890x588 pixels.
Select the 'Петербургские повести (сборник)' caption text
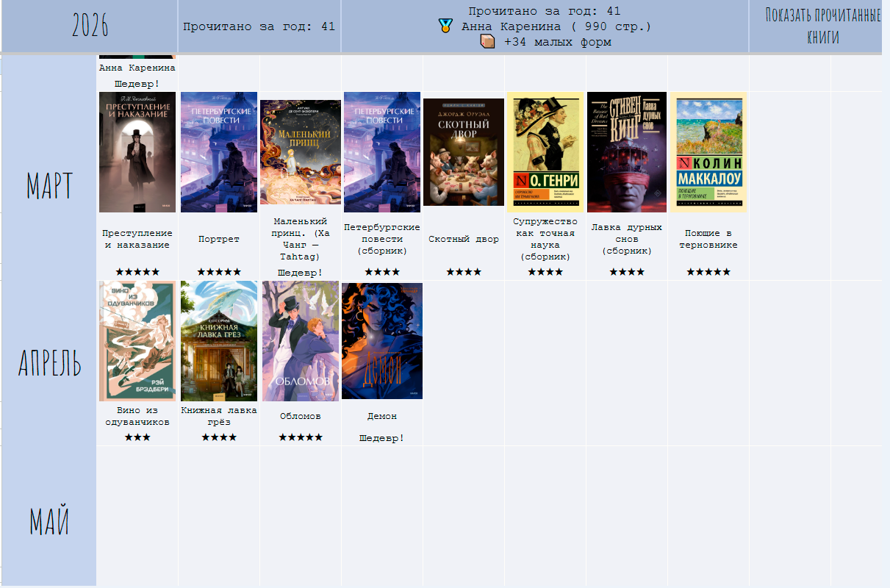[x=382, y=239]
